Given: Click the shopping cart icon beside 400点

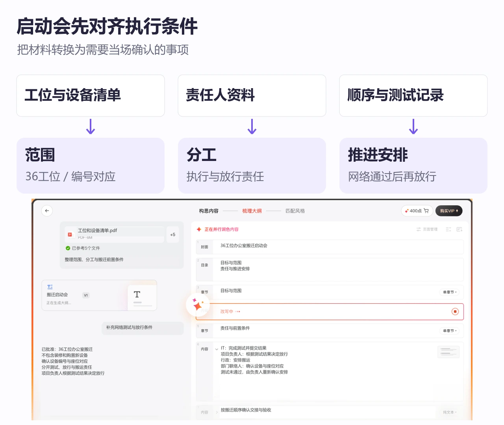Looking at the screenshot, I should pyautogui.click(x=426, y=211).
